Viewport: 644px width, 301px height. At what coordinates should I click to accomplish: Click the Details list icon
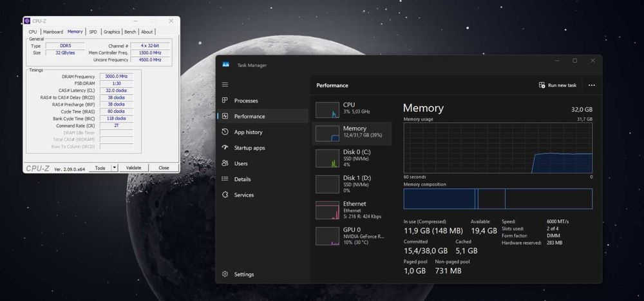pos(225,179)
